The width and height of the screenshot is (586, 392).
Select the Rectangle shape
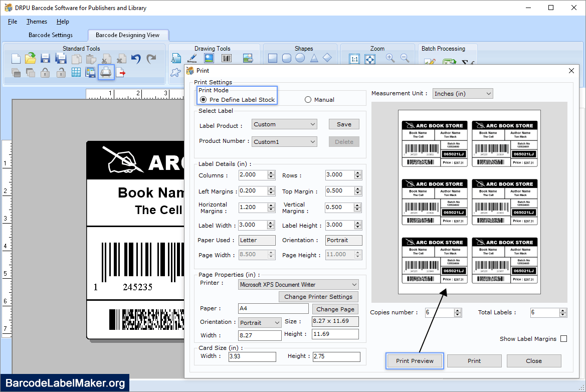(273, 58)
